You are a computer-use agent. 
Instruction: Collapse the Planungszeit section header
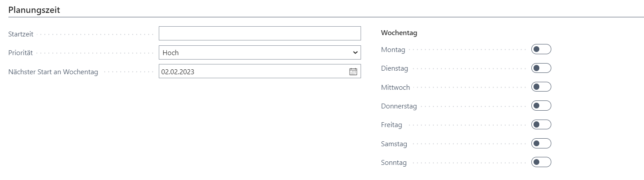(x=35, y=9)
